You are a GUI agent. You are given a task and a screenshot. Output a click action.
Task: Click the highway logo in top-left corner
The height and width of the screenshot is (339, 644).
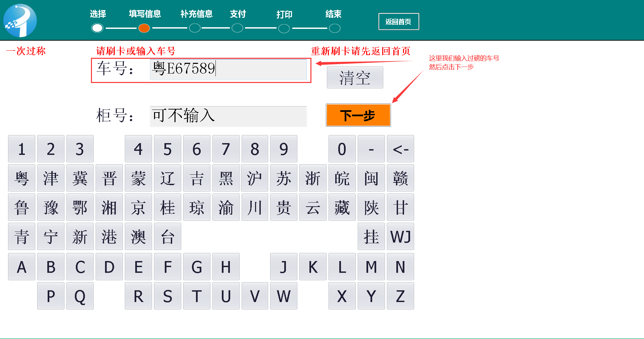[19, 19]
